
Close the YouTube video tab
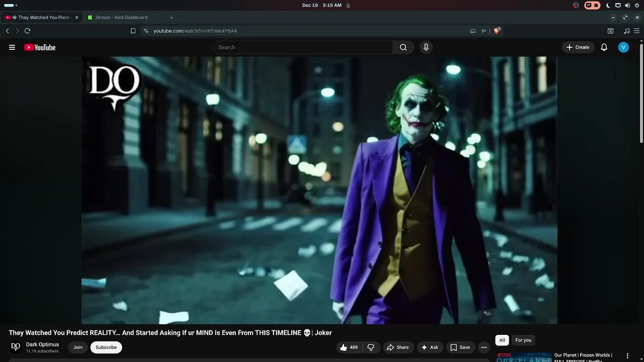coord(76,18)
